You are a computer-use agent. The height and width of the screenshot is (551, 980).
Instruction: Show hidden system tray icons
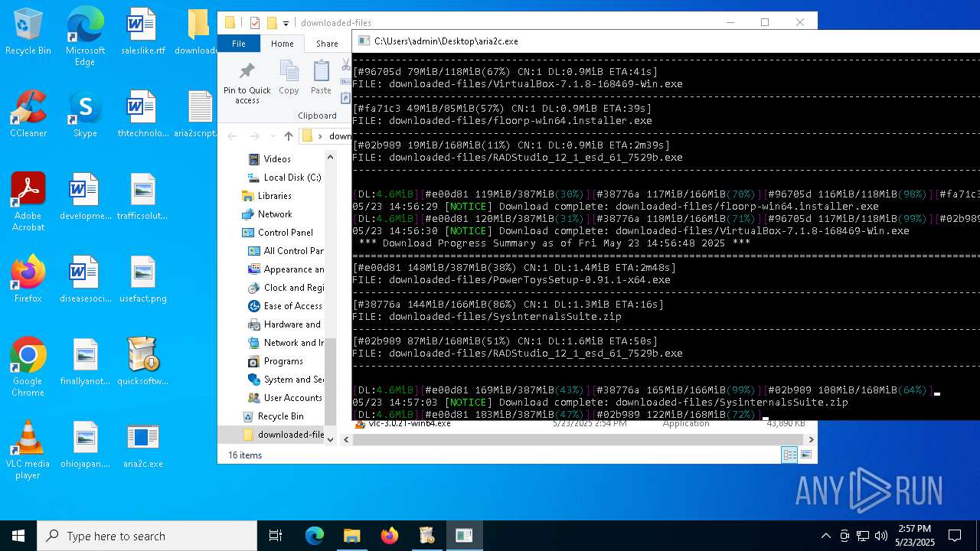tap(825, 536)
